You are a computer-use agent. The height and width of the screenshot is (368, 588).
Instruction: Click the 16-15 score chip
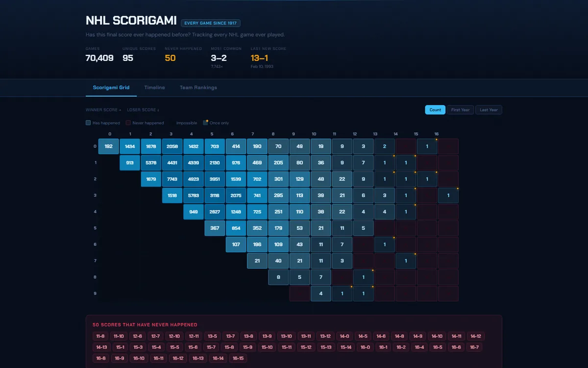click(237, 358)
